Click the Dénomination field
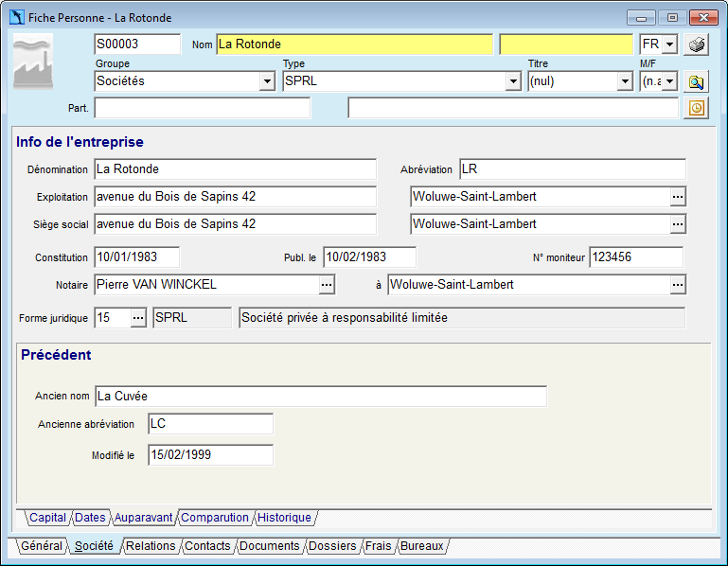 pyautogui.click(x=236, y=169)
